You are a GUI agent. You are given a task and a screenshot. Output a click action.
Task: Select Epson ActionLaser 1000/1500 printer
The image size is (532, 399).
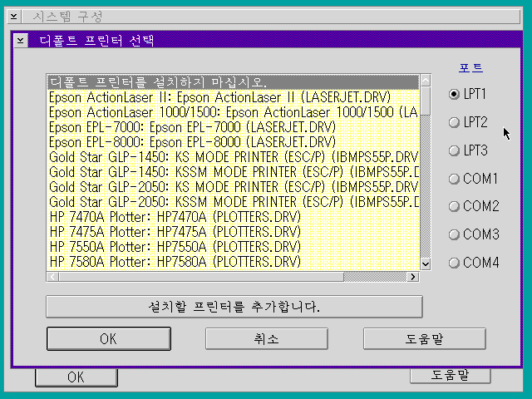[233, 112]
